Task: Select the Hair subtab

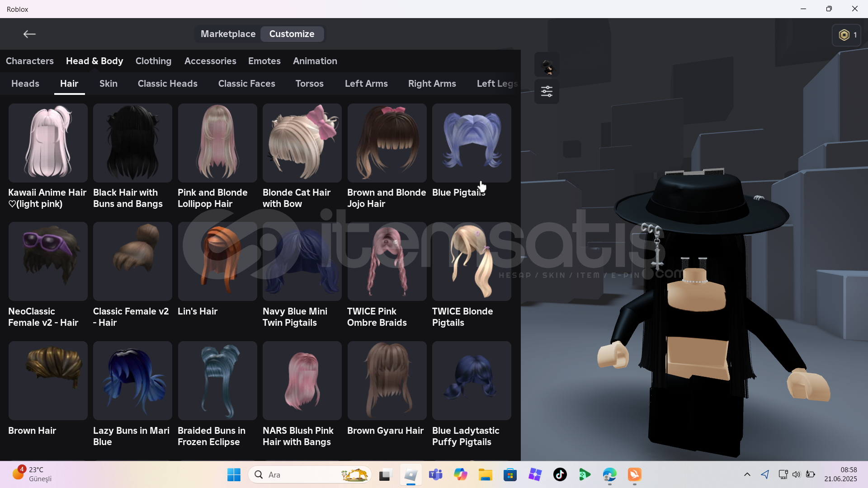Action: tap(69, 84)
